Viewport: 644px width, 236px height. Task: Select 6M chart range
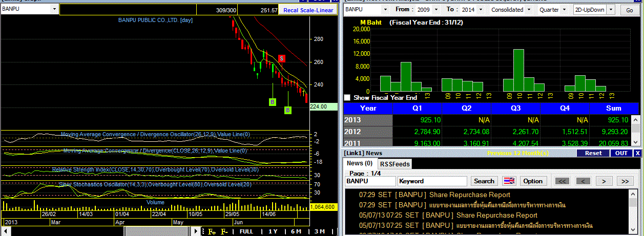pyautogui.click(x=297, y=232)
